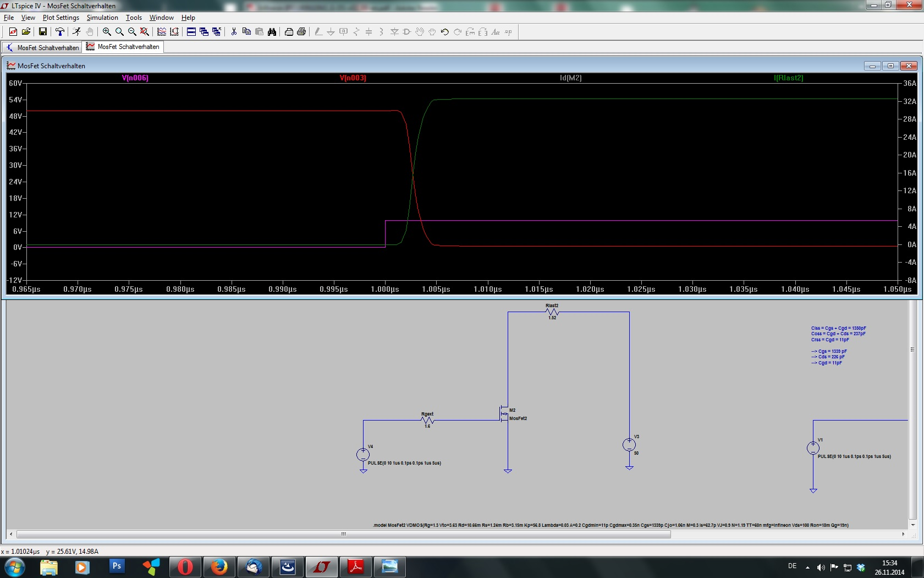The height and width of the screenshot is (578, 924).
Task: Open Photoshop from the taskbar
Action: pyautogui.click(x=117, y=566)
